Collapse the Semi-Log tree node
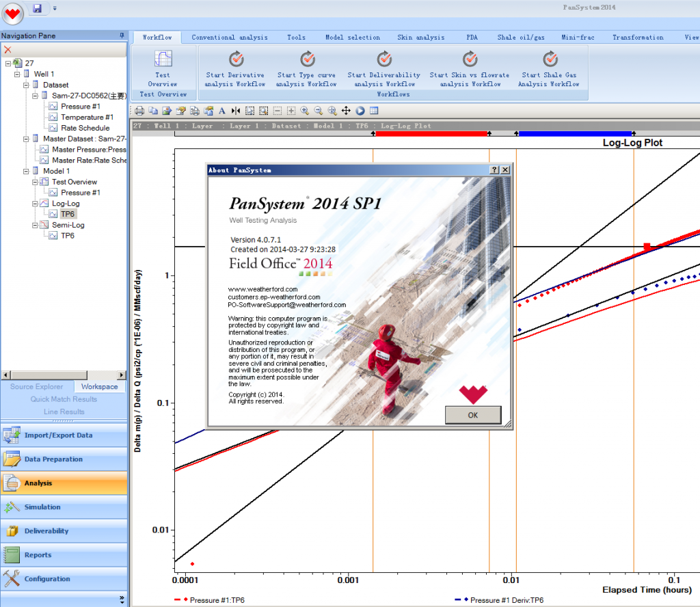The image size is (700, 607). pos(35,225)
